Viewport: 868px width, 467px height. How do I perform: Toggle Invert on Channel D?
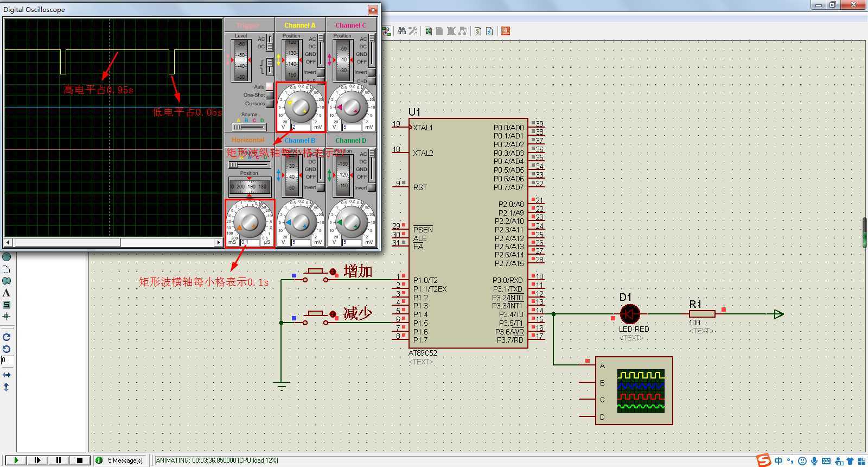click(372, 187)
